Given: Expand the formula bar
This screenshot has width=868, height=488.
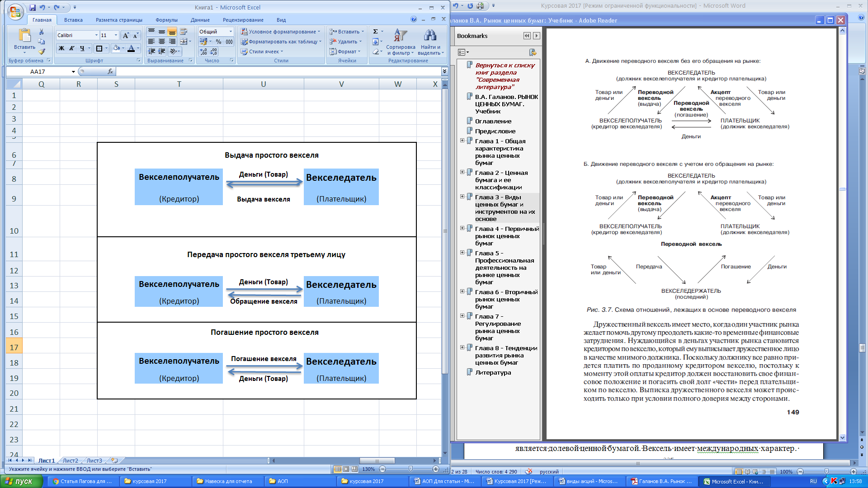Looking at the screenshot, I should (444, 71).
